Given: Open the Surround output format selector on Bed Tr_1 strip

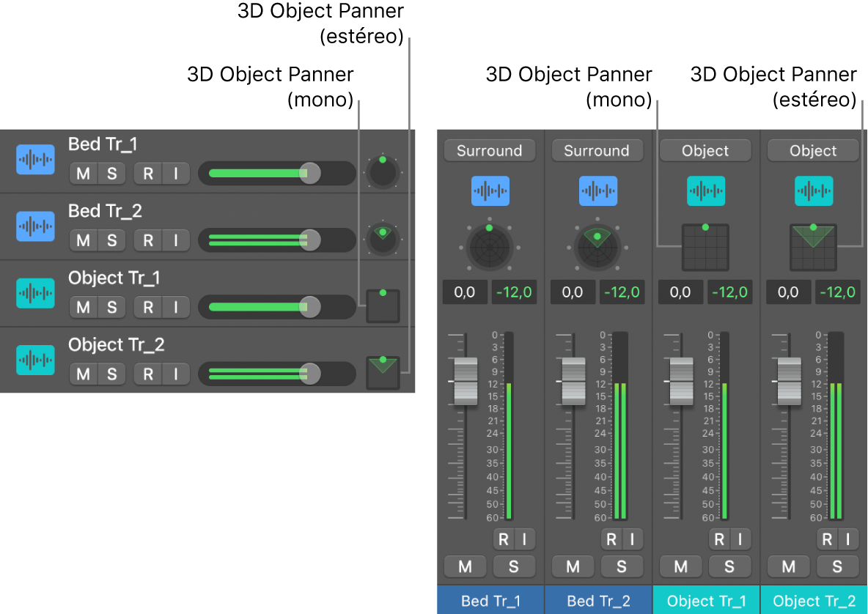Looking at the screenshot, I should pos(490,150).
